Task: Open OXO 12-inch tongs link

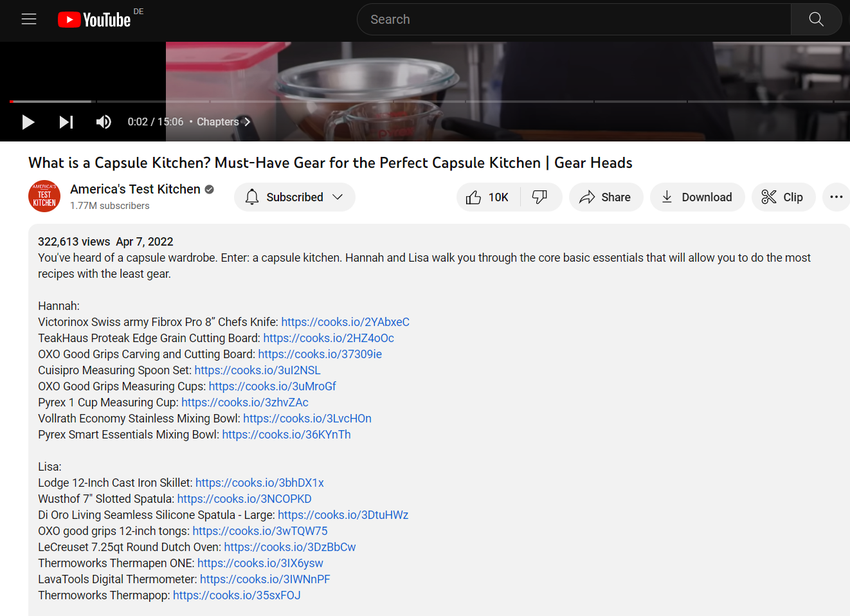Action: pos(260,531)
